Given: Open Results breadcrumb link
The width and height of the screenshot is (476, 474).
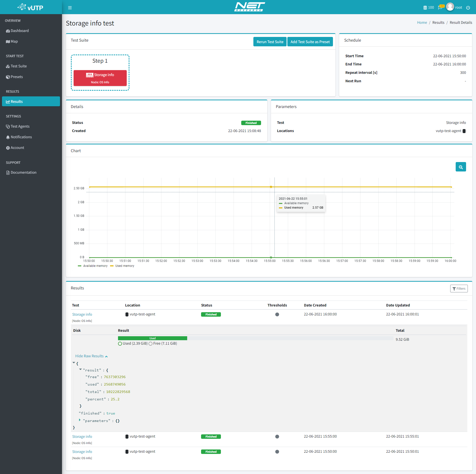Looking at the screenshot, I should click(x=438, y=23).
